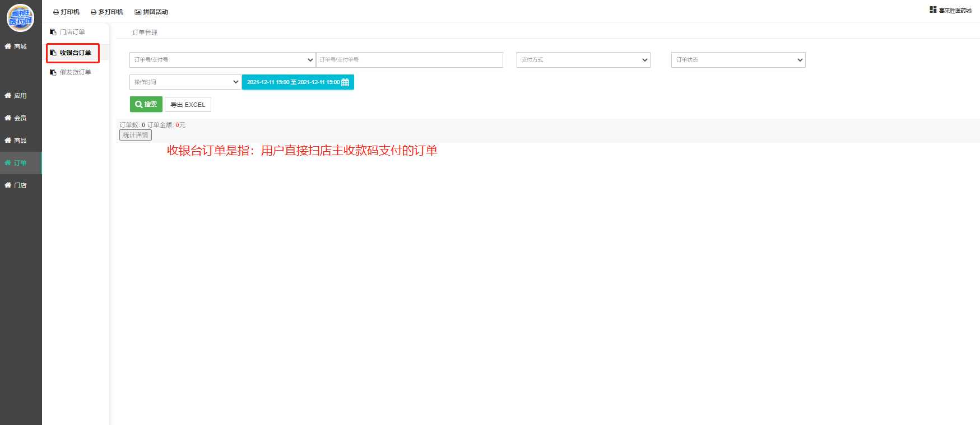Click the grid icon beside the store name

pos(933,10)
